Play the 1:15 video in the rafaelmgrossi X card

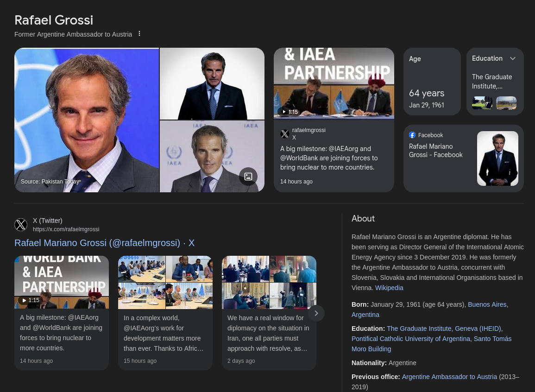tap(290, 112)
